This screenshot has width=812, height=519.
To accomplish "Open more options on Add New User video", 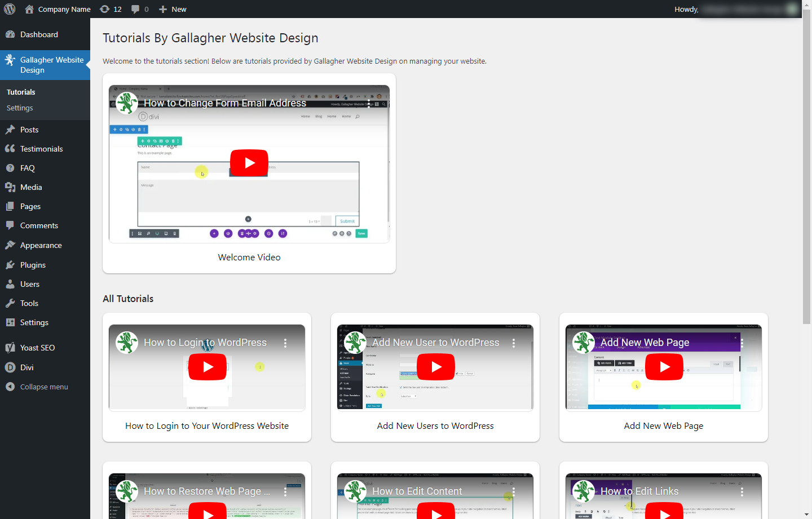I will point(514,343).
